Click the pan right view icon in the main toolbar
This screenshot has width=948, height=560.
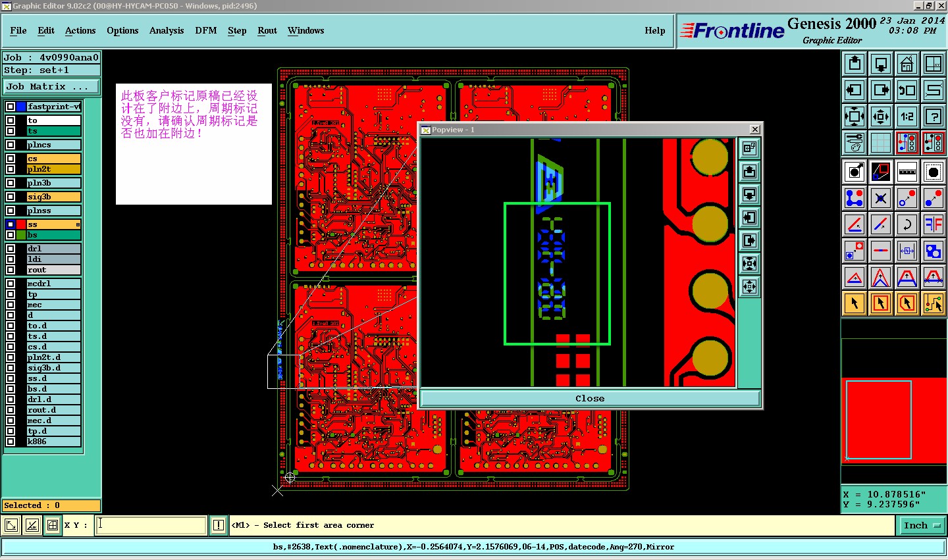[881, 90]
